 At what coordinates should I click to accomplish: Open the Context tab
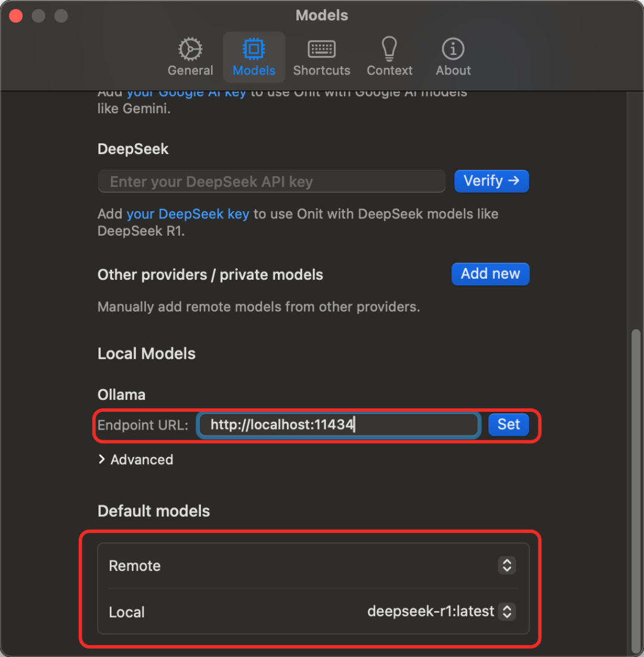coord(389,57)
